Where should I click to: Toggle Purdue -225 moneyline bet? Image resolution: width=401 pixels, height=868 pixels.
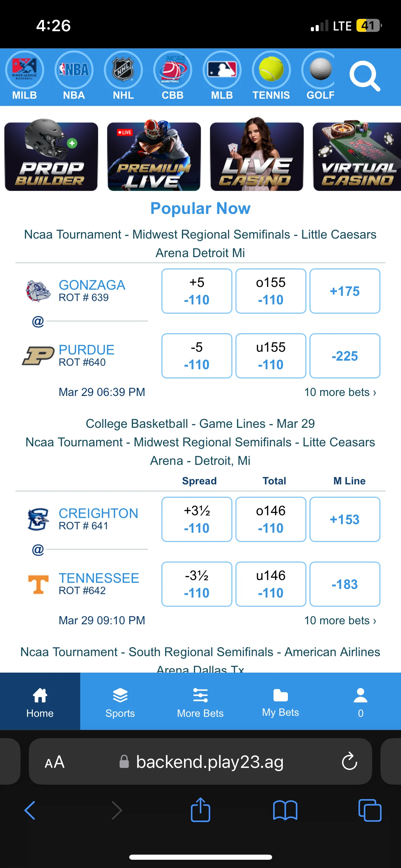[x=344, y=356]
